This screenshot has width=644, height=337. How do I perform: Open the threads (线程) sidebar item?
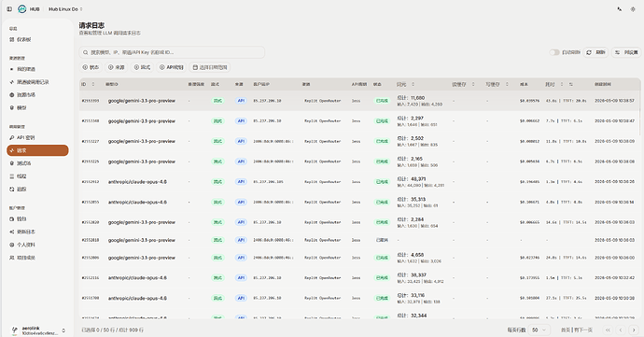pos(37,176)
